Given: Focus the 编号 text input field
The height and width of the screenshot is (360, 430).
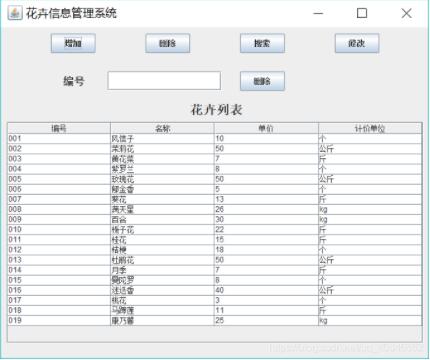Looking at the screenshot, I should click(x=164, y=80).
